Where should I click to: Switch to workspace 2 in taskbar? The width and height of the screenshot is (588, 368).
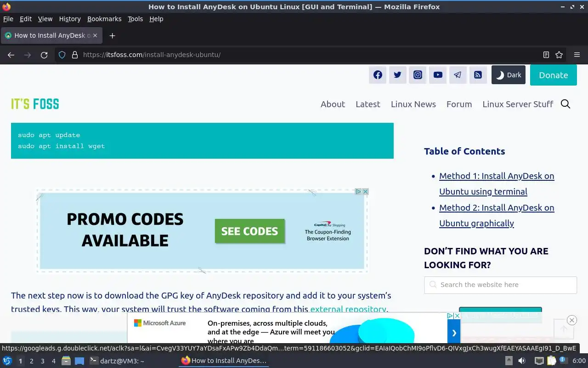pos(31,361)
